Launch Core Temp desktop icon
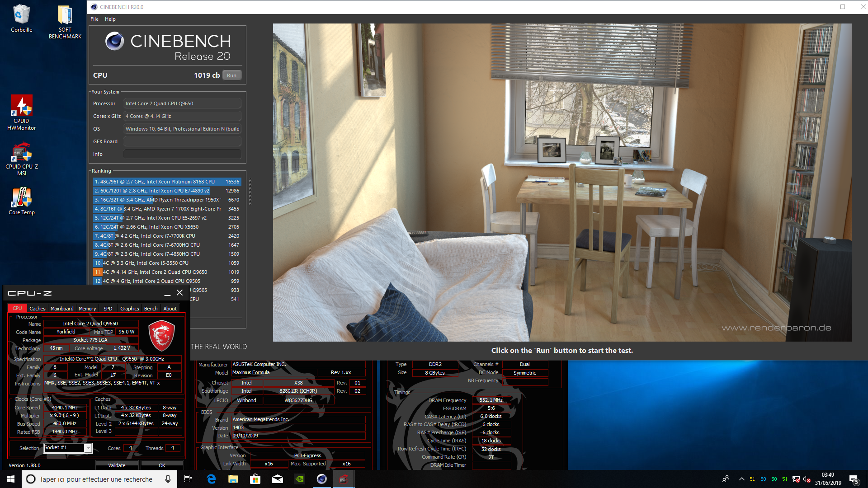The image size is (868, 488). click(21, 202)
